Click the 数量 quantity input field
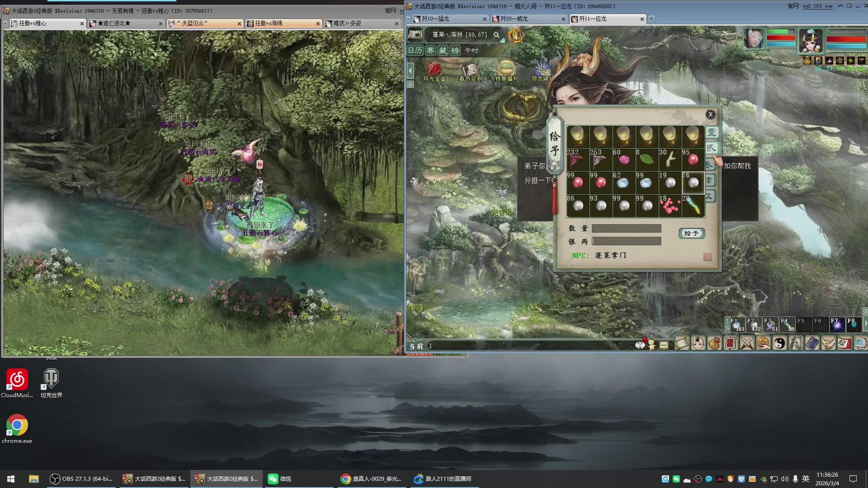 pos(626,229)
